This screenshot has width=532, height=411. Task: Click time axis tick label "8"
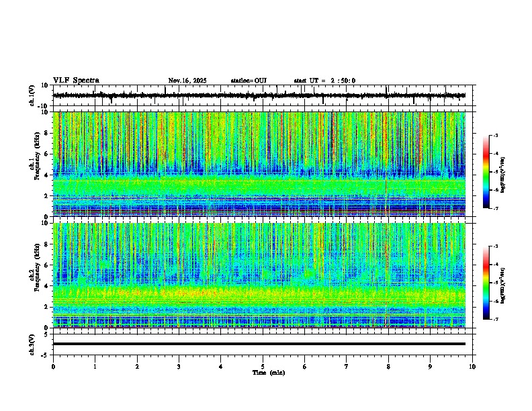pos(388,367)
